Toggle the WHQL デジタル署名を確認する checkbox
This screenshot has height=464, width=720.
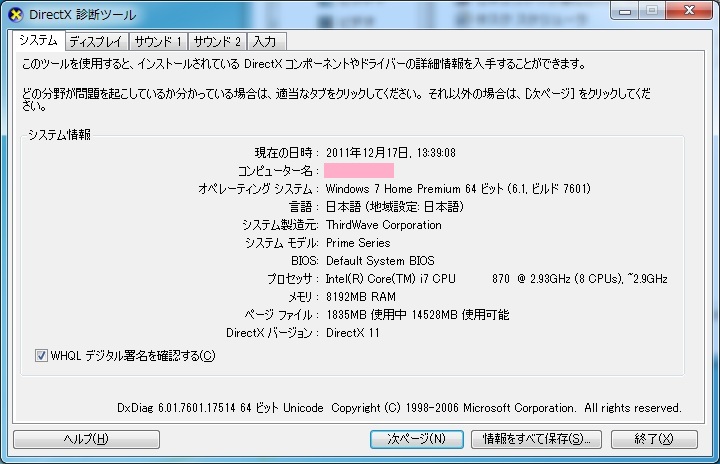41,355
